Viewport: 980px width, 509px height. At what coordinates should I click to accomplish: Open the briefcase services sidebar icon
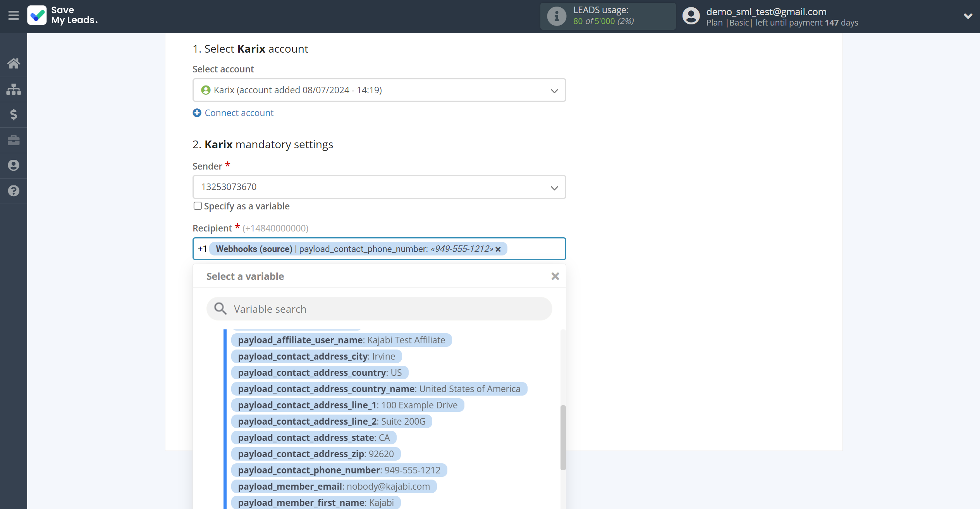(14, 140)
